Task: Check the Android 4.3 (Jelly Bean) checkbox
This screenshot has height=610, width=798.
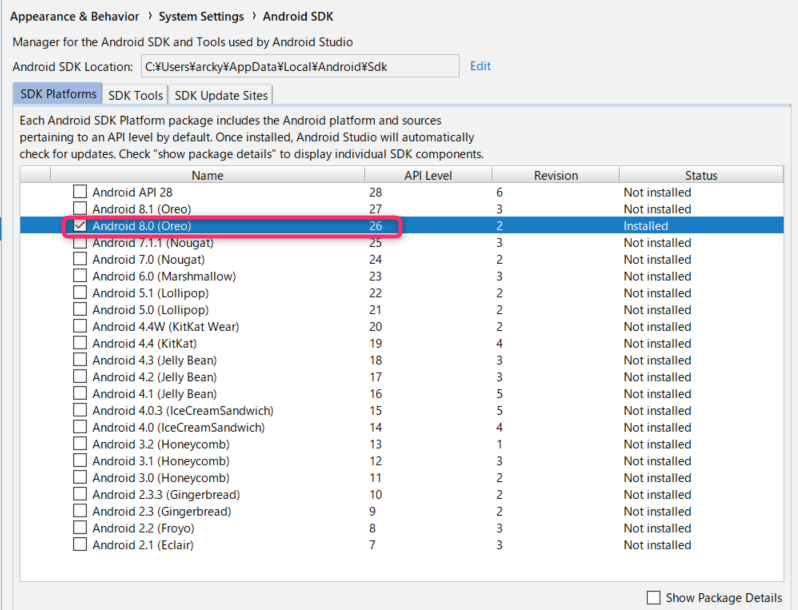Action: [80, 360]
